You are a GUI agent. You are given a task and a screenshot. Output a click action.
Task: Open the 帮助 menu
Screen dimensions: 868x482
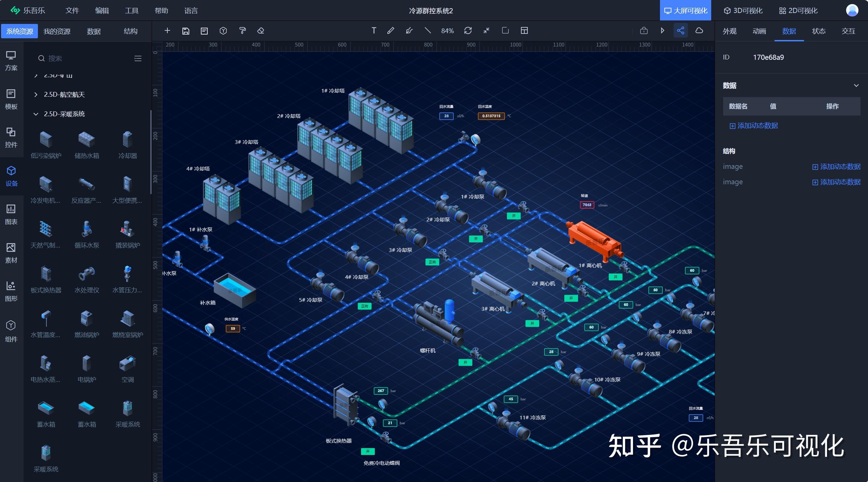click(161, 11)
